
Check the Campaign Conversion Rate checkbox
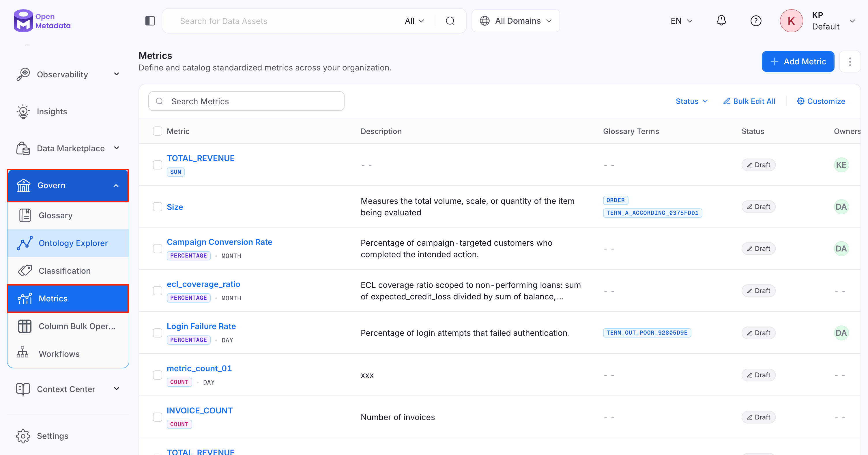158,249
